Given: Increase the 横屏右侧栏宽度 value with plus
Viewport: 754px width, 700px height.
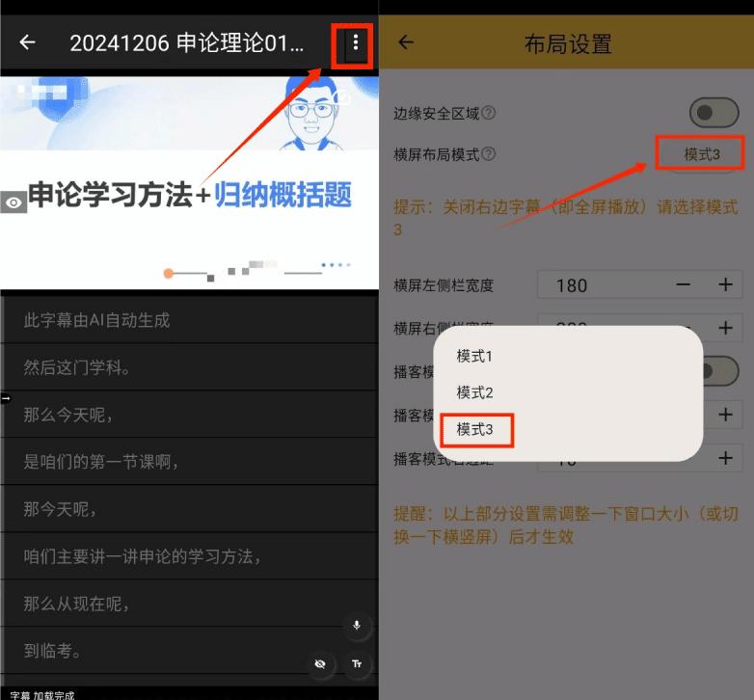Looking at the screenshot, I should pyautogui.click(x=725, y=329).
